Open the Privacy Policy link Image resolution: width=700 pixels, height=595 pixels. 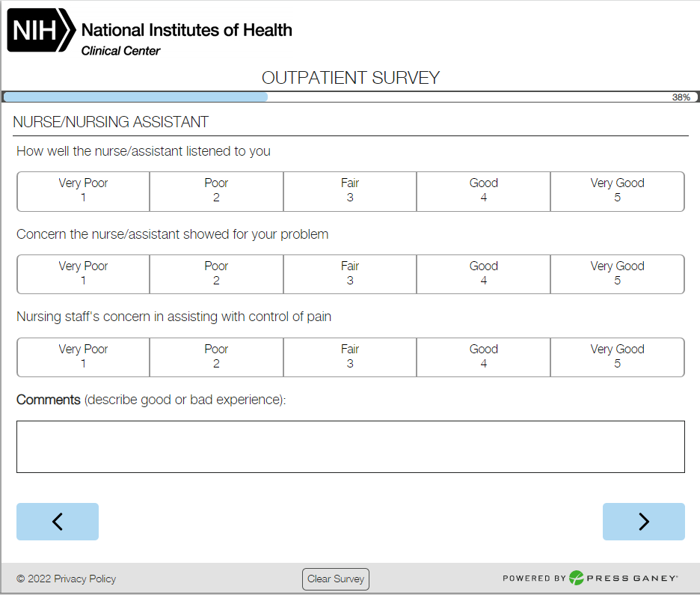coord(85,579)
